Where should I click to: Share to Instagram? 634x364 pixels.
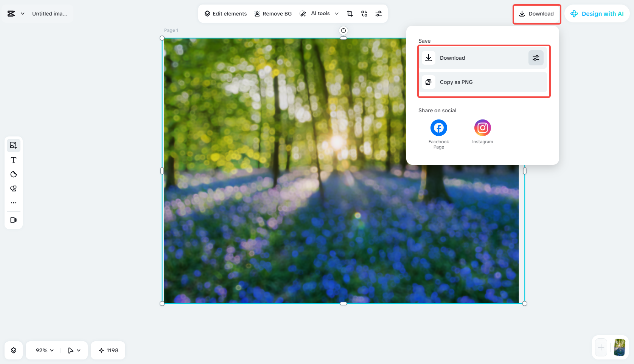click(483, 132)
